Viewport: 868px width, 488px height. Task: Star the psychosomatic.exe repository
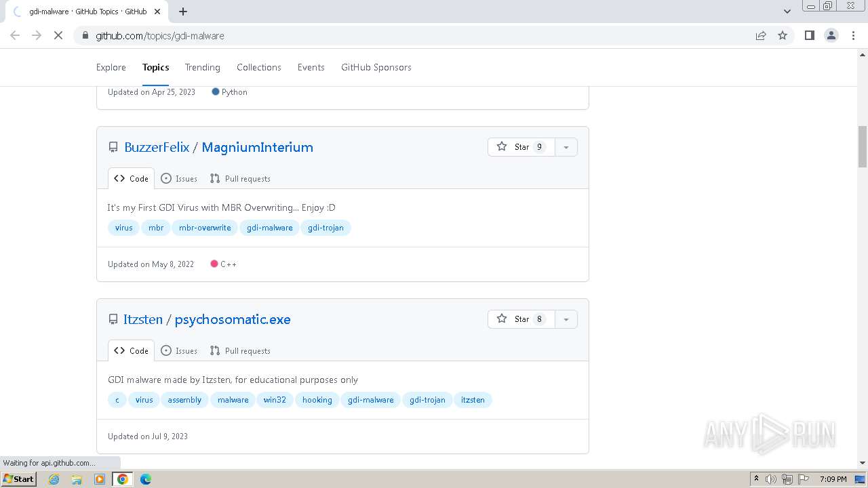pyautogui.click(x=521, y=319)
